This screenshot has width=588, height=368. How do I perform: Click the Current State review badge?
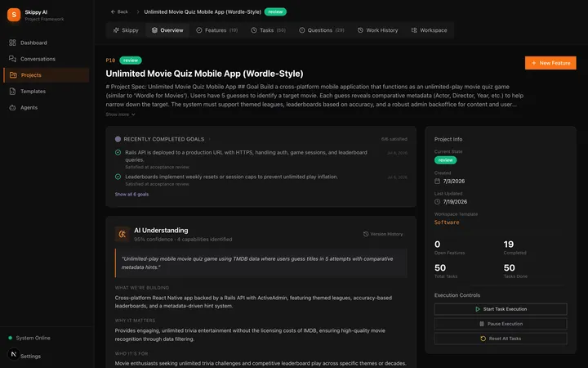(x=446, y=160)
